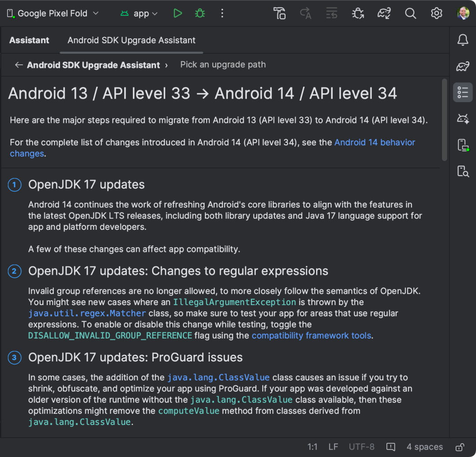The image size is (476, 457).
Task: Switch to the Assistant tab
Action: (29, 41)
